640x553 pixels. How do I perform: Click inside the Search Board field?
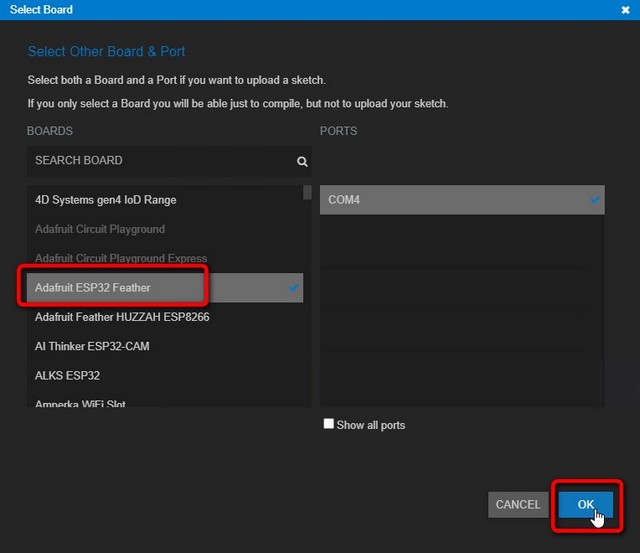(x=169, y=161)
